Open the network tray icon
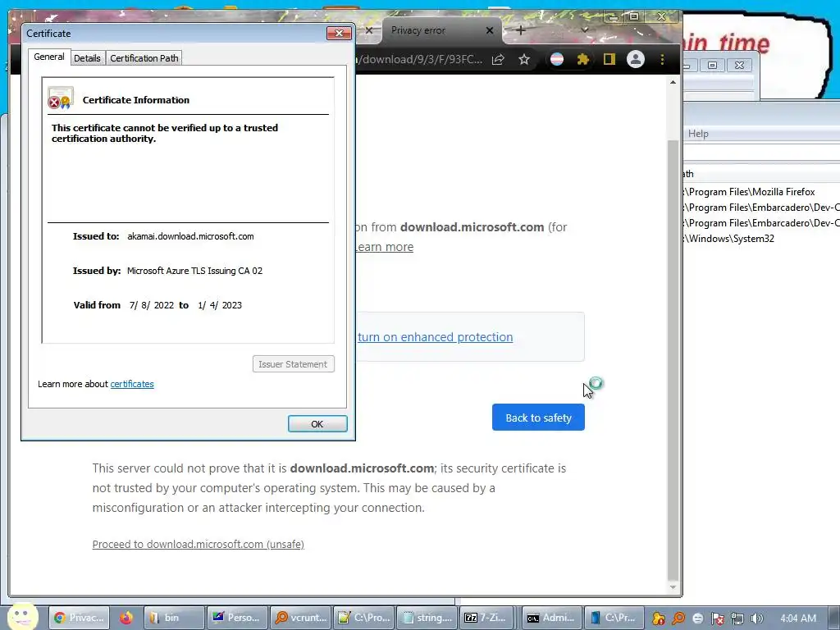Screen dimensions: 840x630 [737, 619]
